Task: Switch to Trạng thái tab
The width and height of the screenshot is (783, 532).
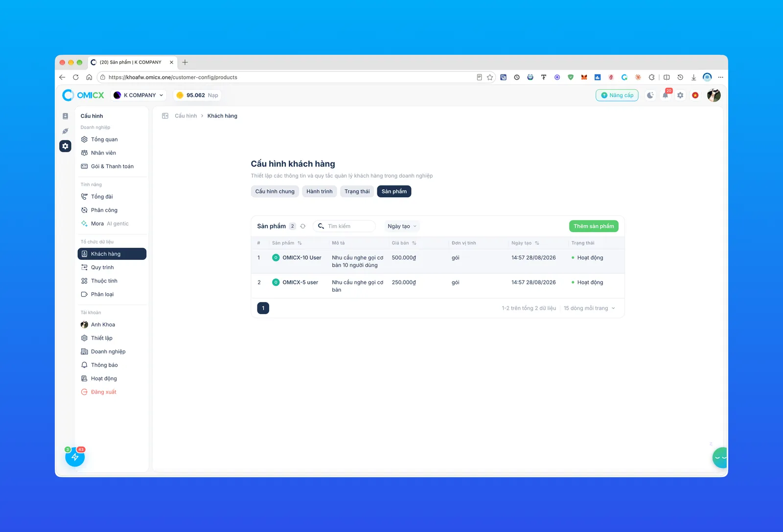Action: coord(357,191)
